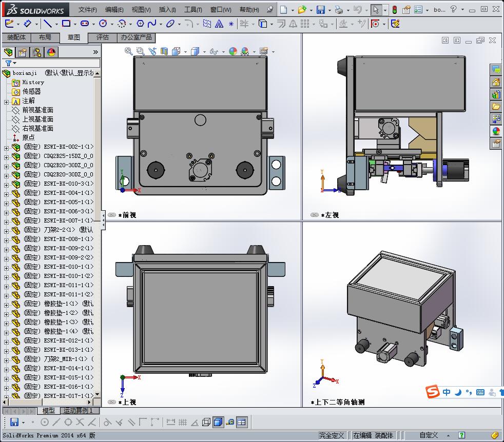Select the 前视基准面 plane in tree

click(37, 110)
